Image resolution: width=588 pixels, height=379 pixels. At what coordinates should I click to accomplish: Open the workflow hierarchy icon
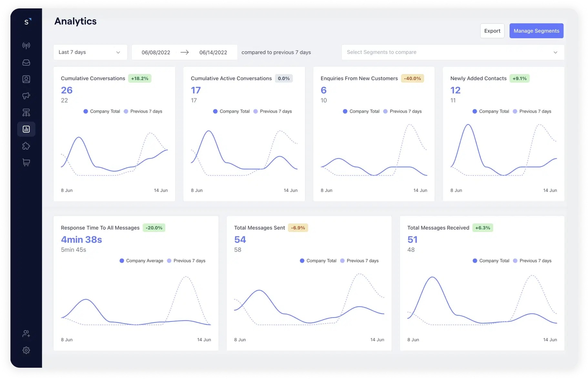click(x=26, y=112)
